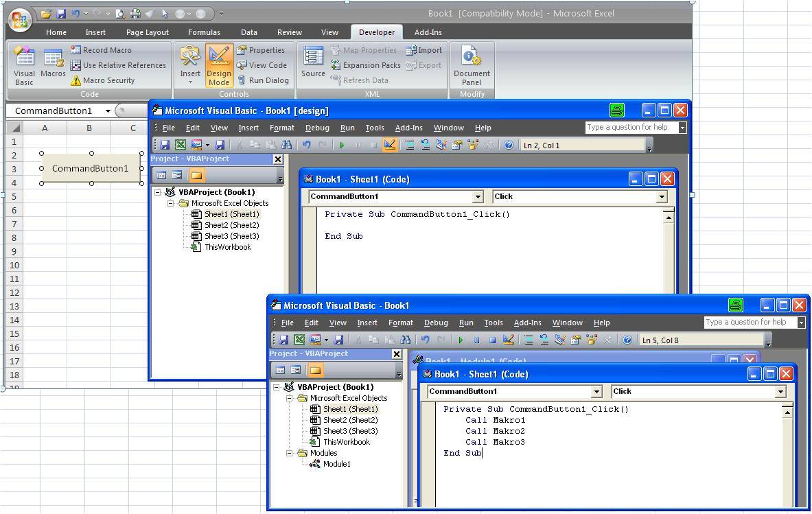Click View Code icon in front window Project pane

pos(280,370)
